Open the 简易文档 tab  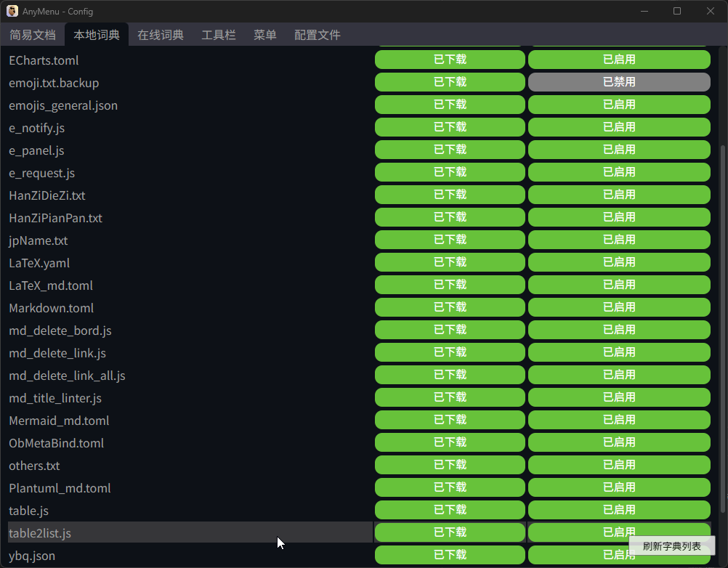[x=33, y=35]
